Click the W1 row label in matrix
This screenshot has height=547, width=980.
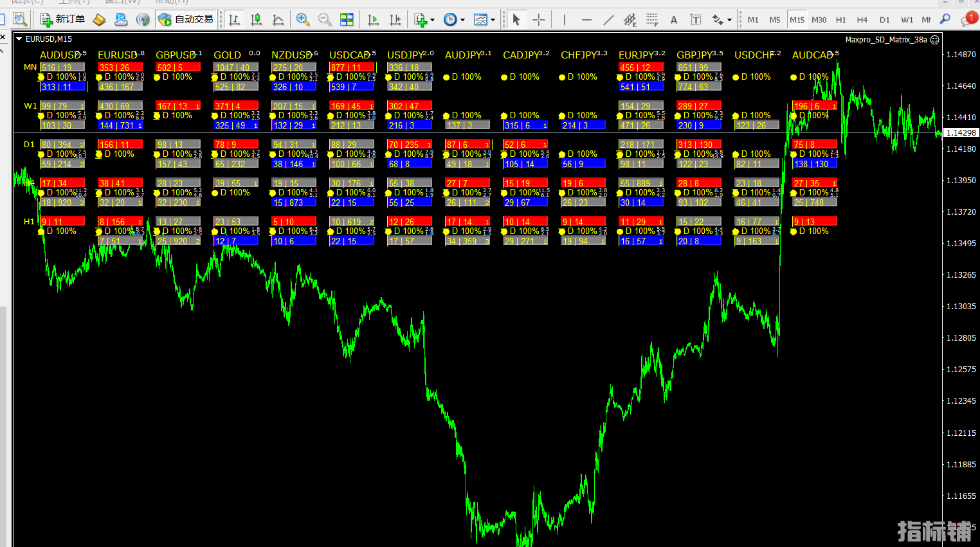coord(30,105)
